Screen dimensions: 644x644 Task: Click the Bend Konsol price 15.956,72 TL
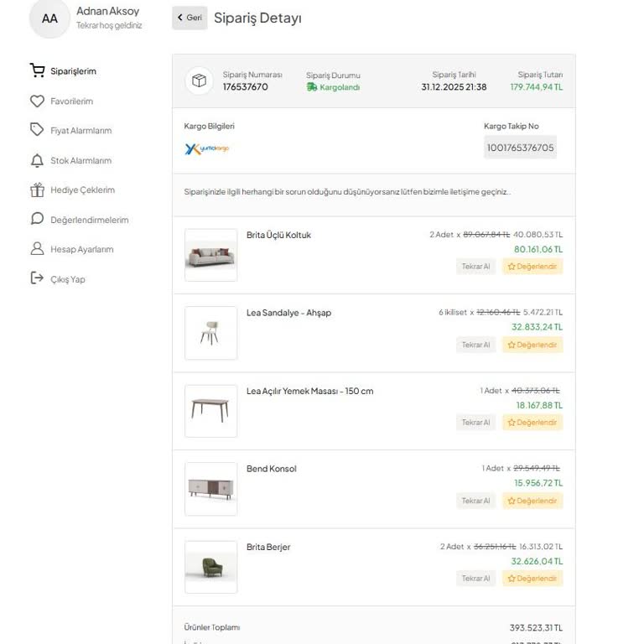tap(538, 483)
